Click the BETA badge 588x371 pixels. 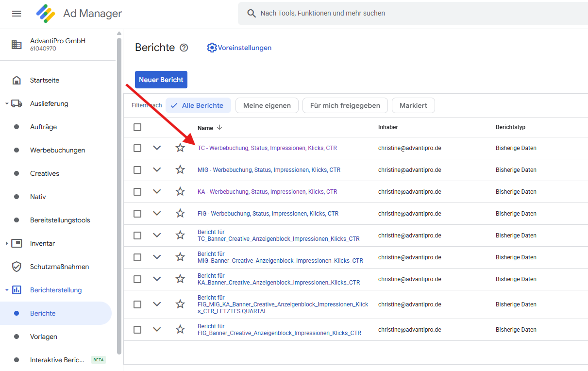[x=99, y=360]
